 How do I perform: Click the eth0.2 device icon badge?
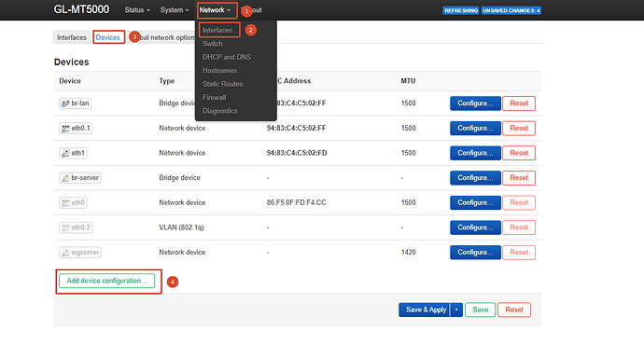pyautogui.click(x=76, y=227)
